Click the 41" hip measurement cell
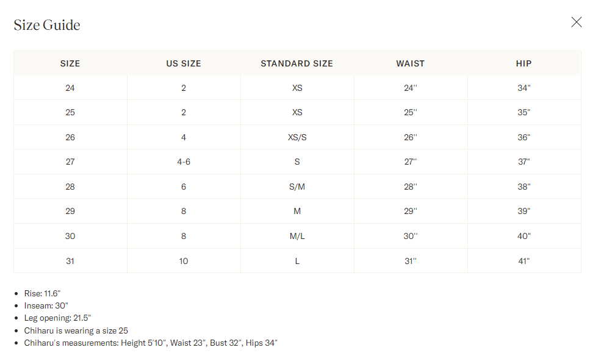 point(523,261)
